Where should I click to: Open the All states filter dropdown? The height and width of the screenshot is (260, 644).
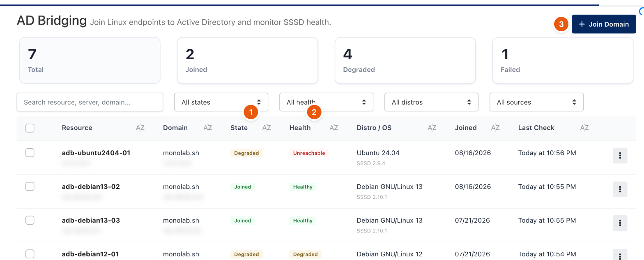tap(221, 102)
